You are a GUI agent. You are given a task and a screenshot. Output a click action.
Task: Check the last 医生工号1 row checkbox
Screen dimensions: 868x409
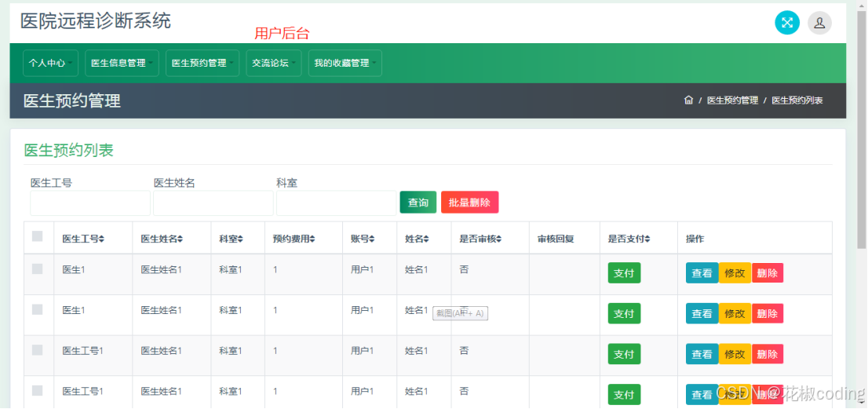[x=37, y=390]
